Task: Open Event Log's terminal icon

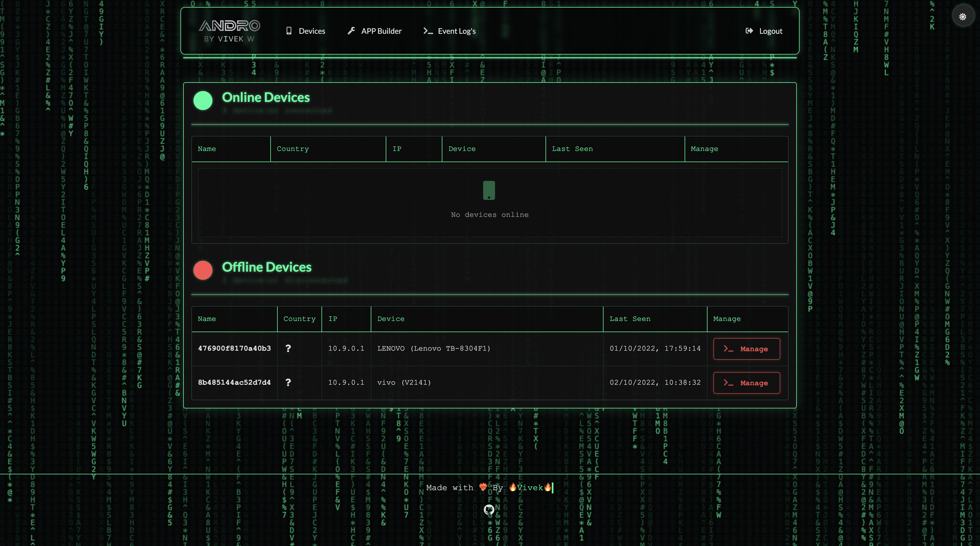Action: click(x=428, y=31)
